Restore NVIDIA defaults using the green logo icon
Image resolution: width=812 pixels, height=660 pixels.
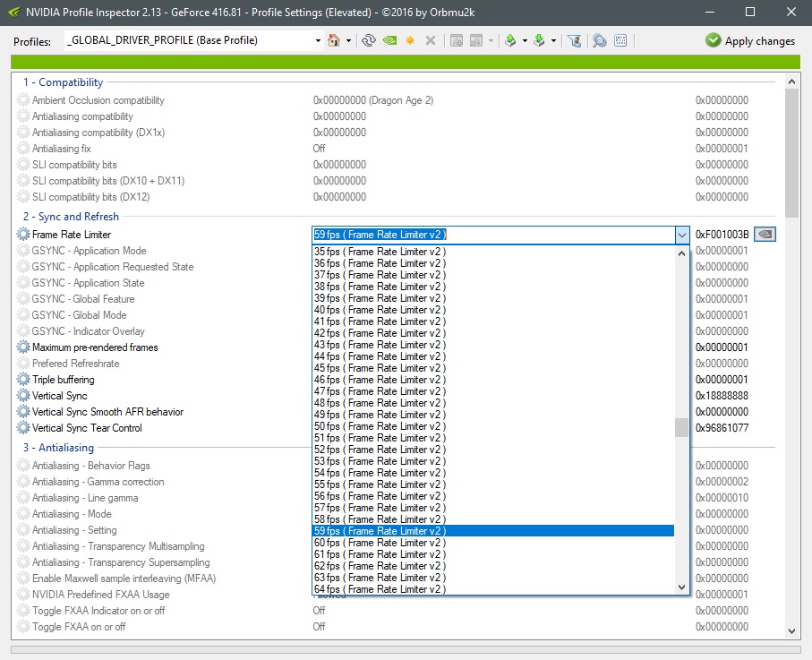pyautogui.click(x=390, y=40)
